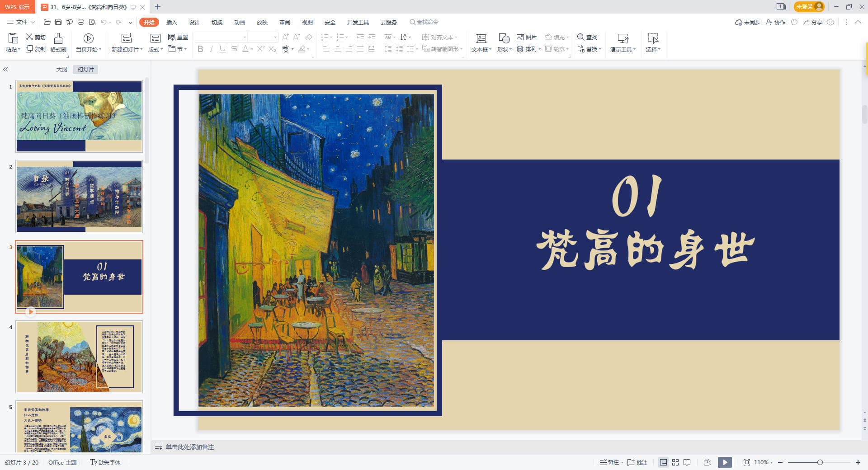Switch to the Outline panel tab
868x470 pixels.
pos(61,69)
